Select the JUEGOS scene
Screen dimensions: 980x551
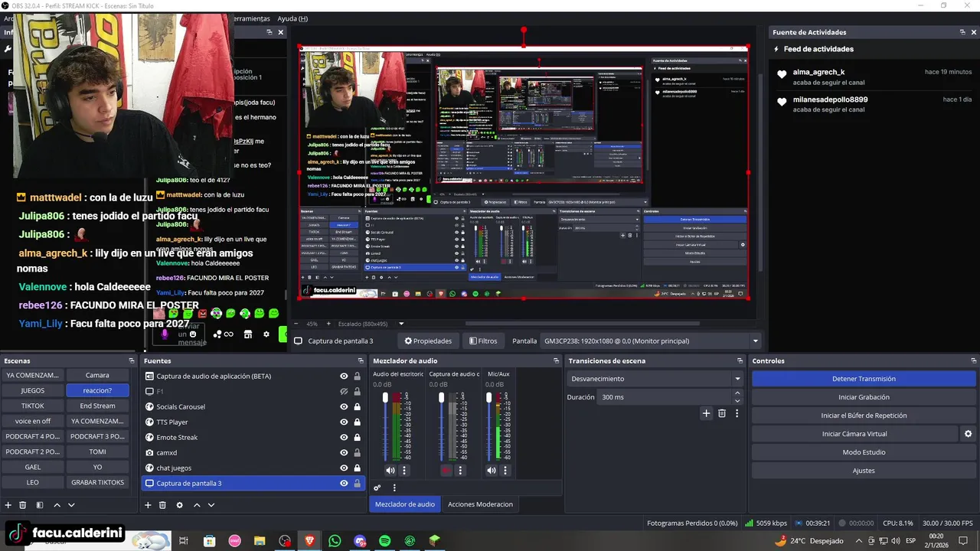[33, 390]
